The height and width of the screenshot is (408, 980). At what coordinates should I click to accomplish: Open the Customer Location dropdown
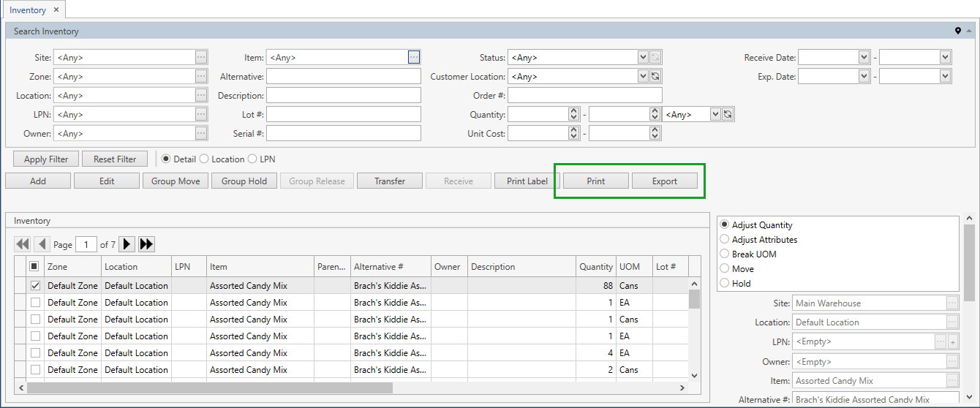pyautogui.click(x=643, y=76)
